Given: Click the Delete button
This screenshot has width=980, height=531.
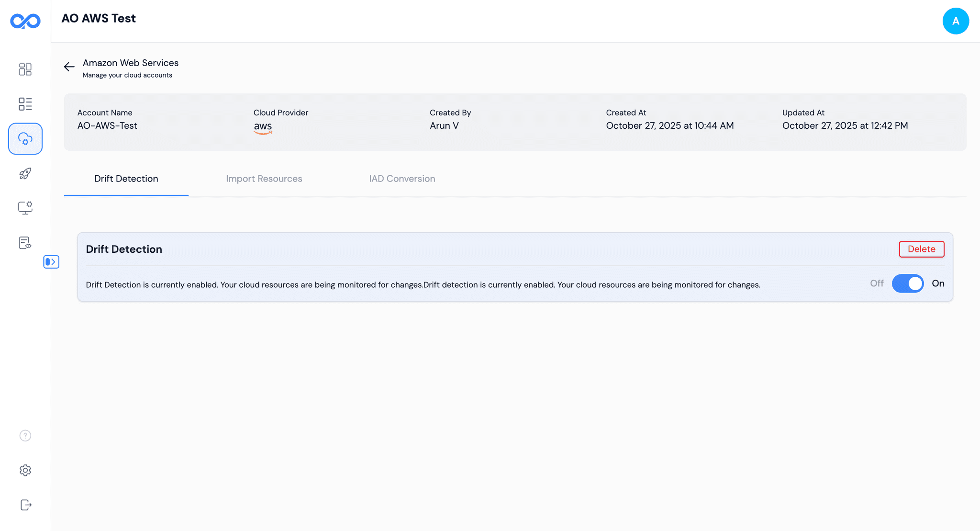Looking at the screenshot, I should click(921, 249).
